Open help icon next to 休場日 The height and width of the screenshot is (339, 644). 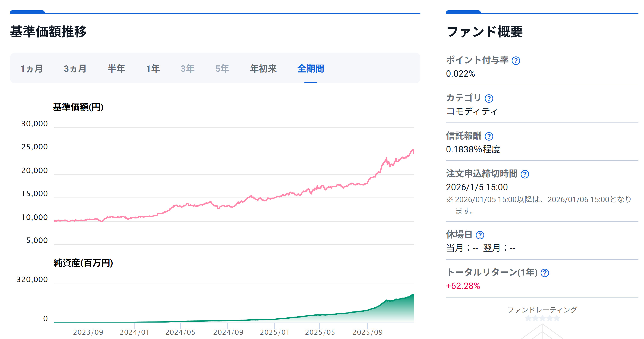(480, 235)
